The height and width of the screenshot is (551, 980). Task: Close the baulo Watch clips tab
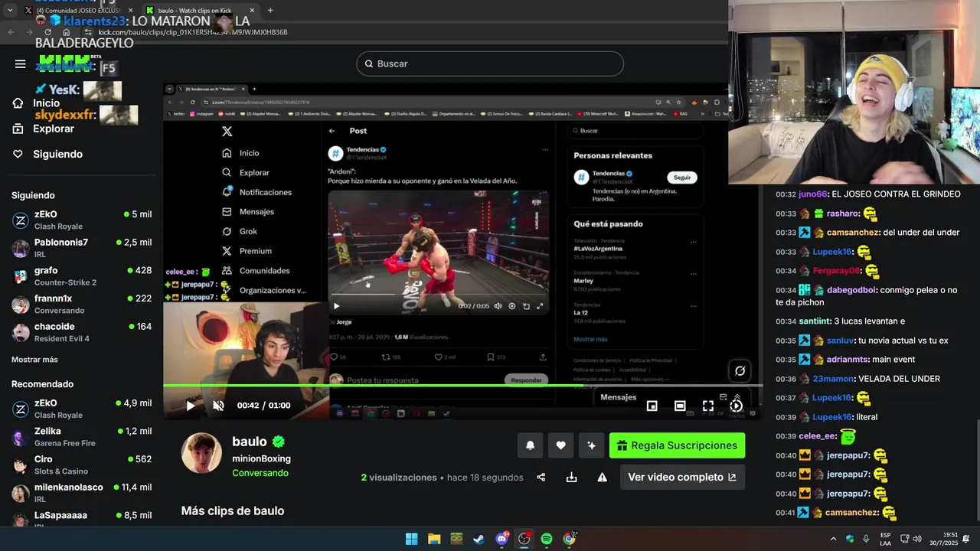tap(252, 10)
